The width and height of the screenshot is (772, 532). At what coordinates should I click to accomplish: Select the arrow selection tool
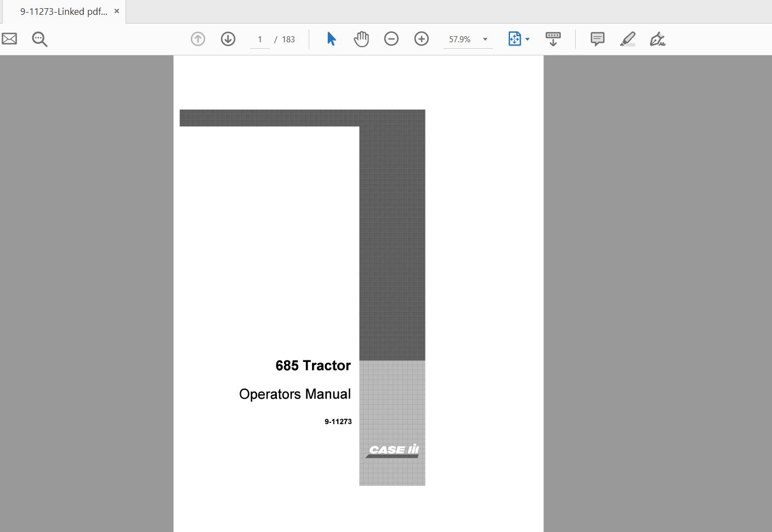pyautogui.click(x=331, y=39)
